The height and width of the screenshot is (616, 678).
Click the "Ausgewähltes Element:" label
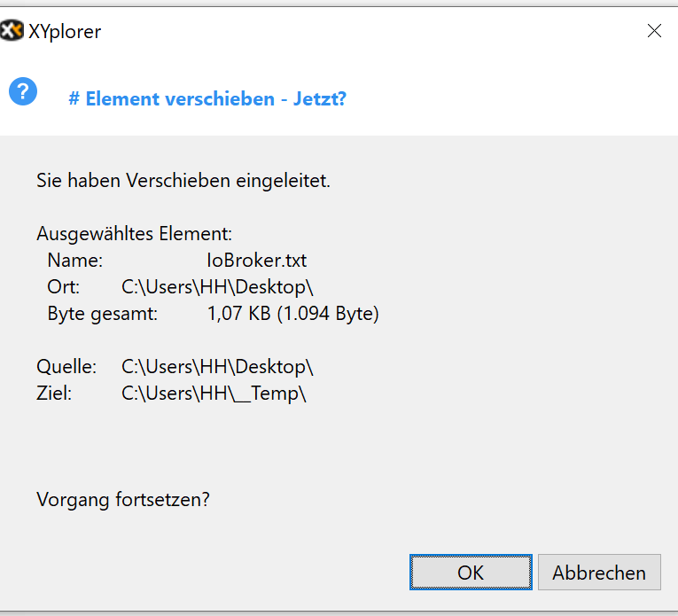coord(134,234)
